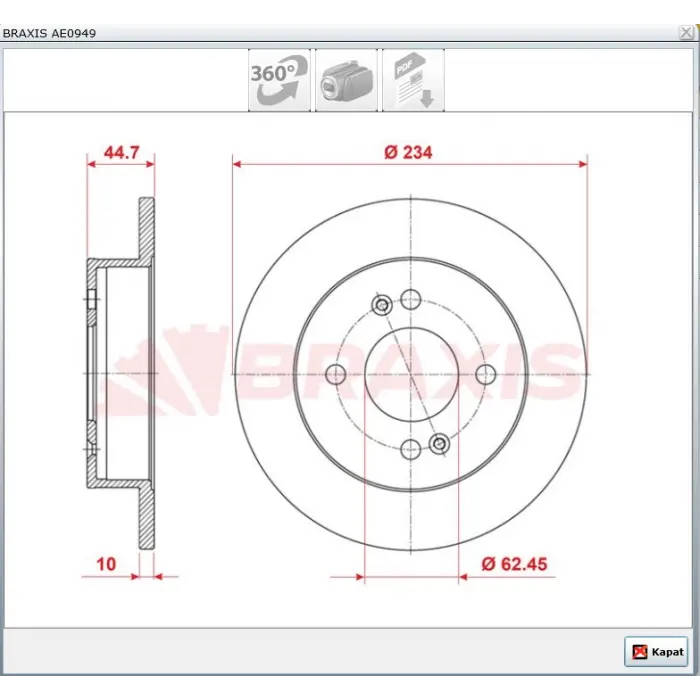
Task: Open the 360° rotation view
Action: [x=279, y=80]
